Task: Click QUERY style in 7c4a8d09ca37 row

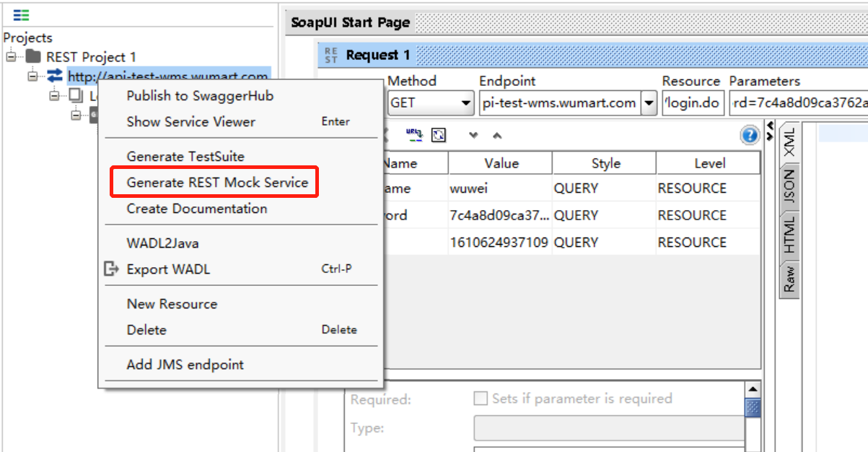Action: coord(605,215)
